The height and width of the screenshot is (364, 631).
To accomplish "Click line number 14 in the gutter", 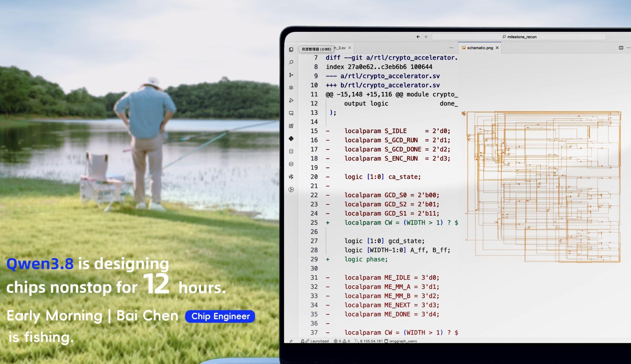I will click(x=314, y=122).
